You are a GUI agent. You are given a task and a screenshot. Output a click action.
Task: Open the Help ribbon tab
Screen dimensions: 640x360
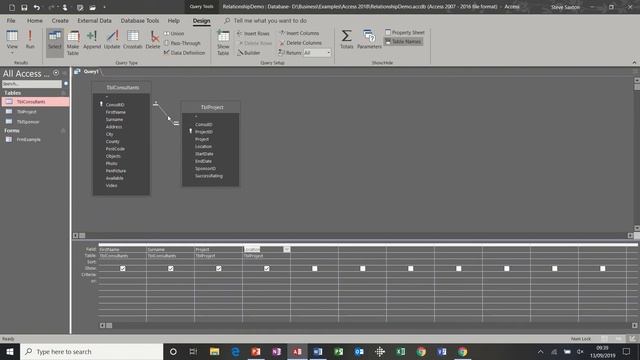click(x=173, y=20)
